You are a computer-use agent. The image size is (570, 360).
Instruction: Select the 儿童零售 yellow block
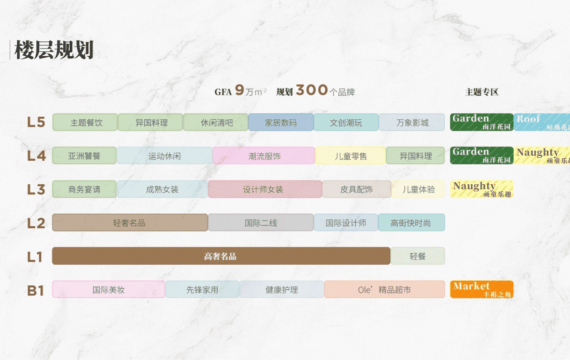point(350,156)
